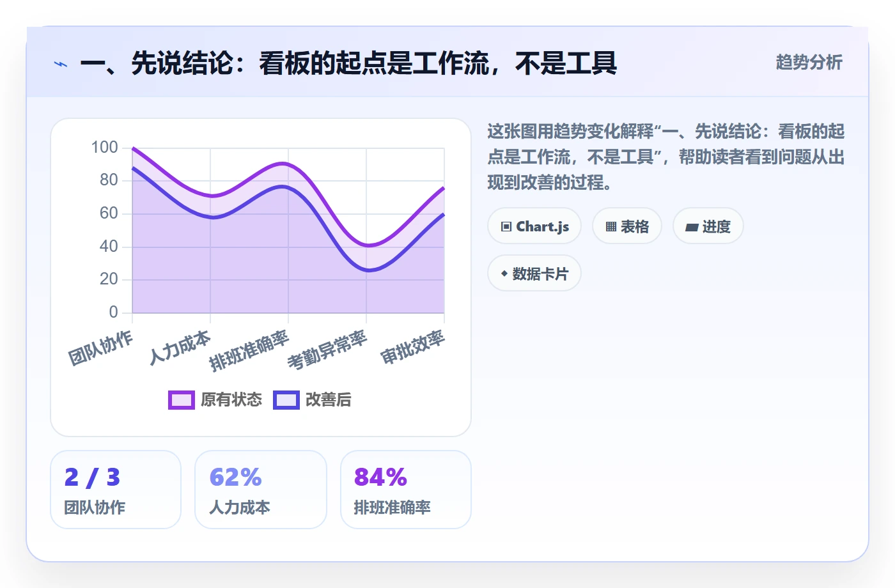
Task: Click the y-axis value 40
Action: tap(109, 246)
